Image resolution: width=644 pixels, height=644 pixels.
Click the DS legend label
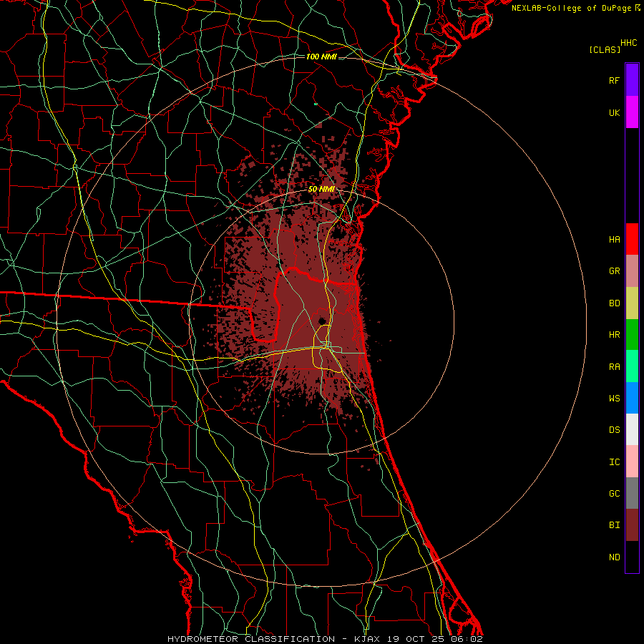[x=614, y=429]
